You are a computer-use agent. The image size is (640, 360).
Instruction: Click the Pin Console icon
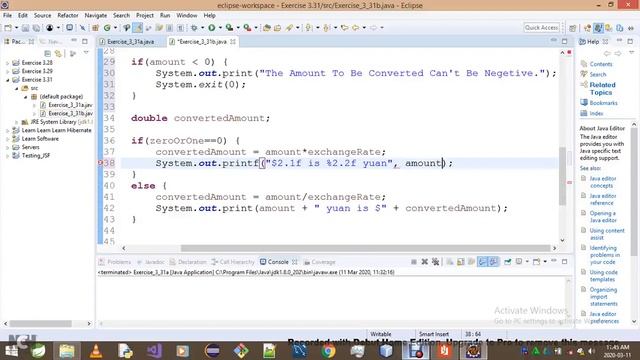(x=508, y=262)
